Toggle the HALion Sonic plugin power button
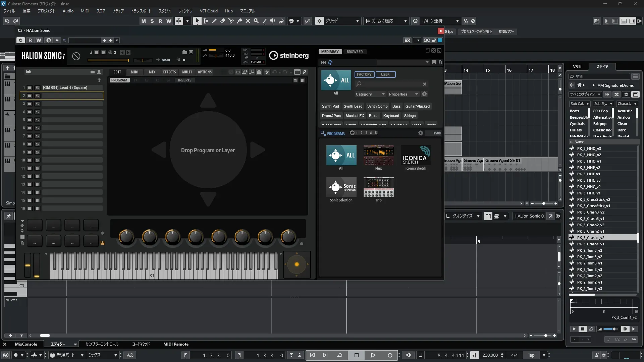The width and height of the screenshot is (644, 362). pyautogui.click(x=20, y=40)
